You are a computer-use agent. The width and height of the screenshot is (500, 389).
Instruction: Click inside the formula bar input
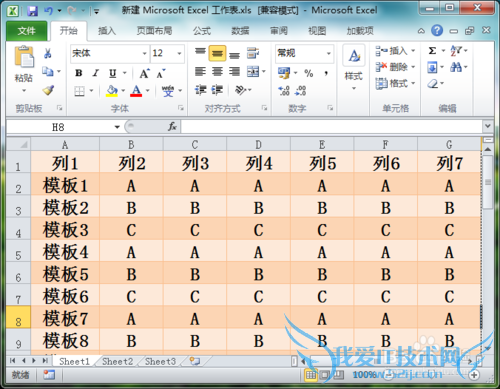[332, 127]
